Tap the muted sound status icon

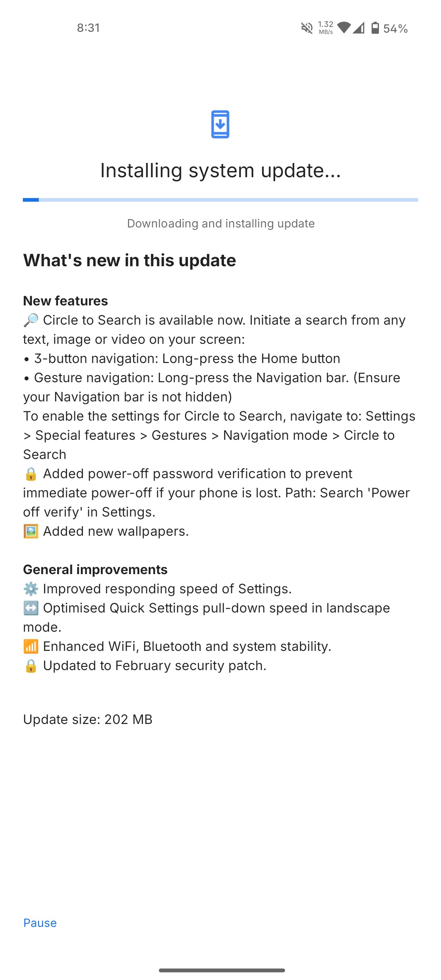(x=307, y=28)
